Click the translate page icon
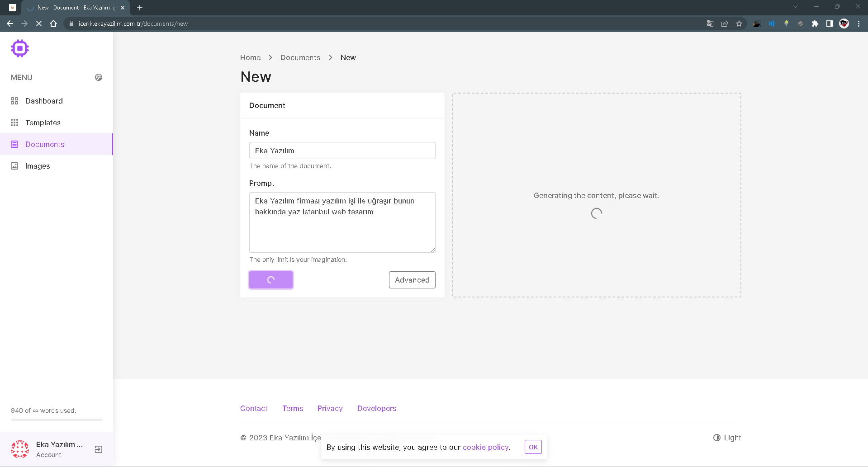This screenshot has height=467, width=868. coord(710,24)
